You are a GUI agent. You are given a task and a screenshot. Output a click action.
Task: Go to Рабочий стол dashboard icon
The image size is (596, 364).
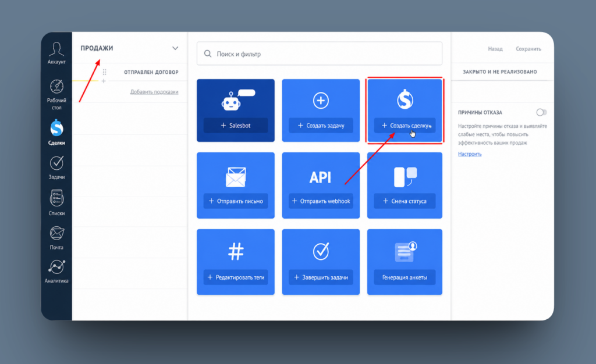click(56, 87)
